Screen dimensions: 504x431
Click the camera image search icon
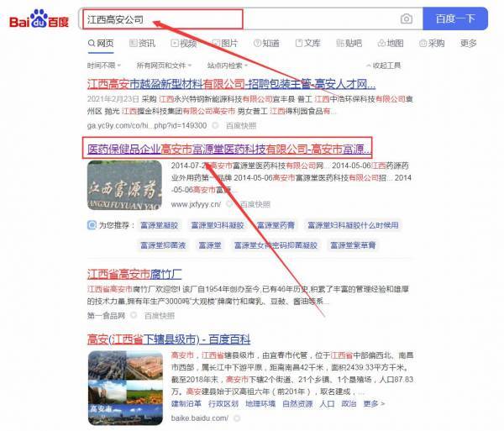(x=407, y=18)
